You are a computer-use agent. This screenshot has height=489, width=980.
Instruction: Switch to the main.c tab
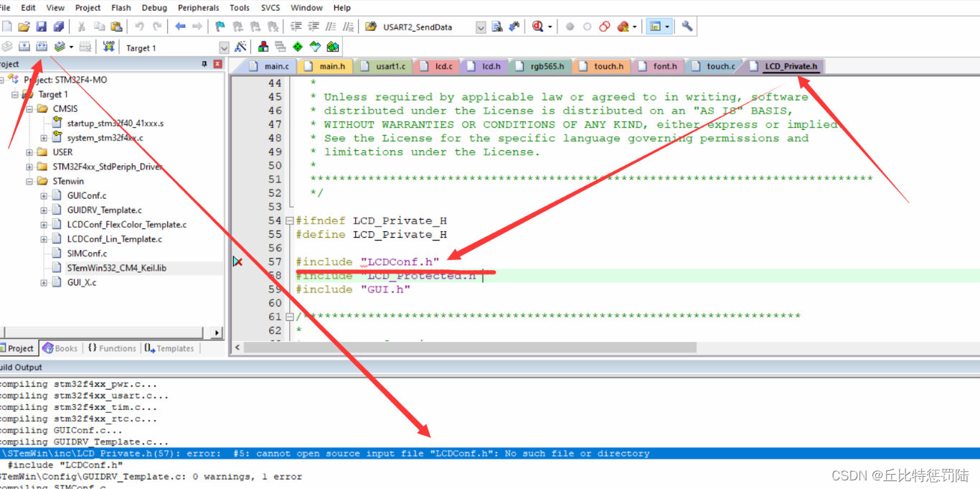(269, 66)
